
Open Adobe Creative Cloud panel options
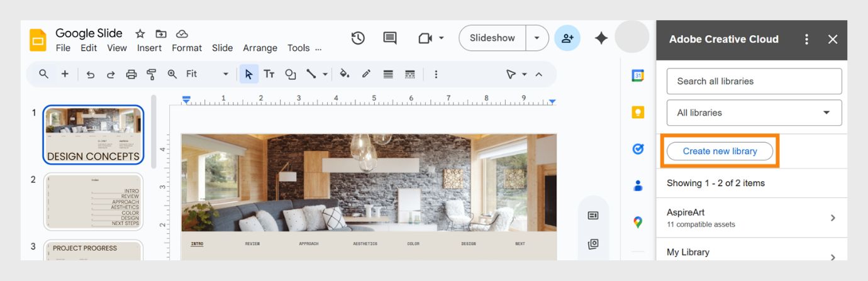click(x=806, y=39)
